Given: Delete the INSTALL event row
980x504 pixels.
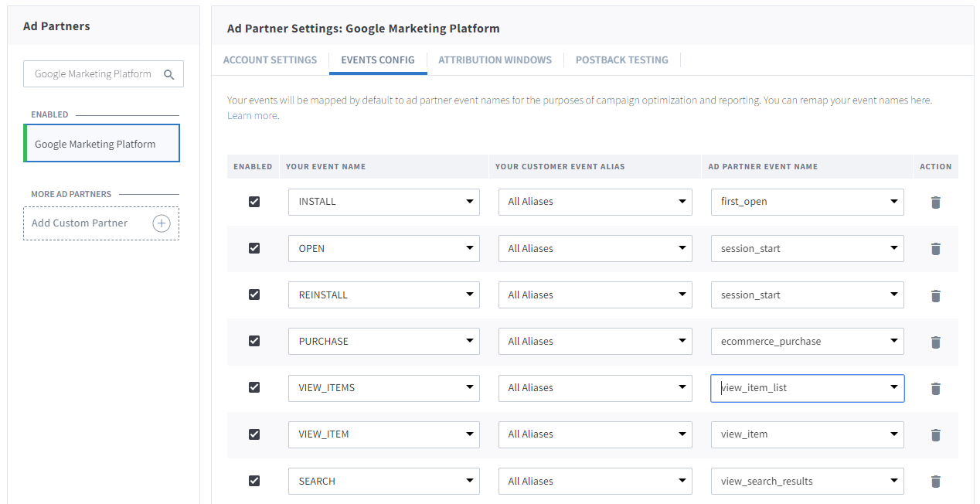Looking at the screenshot, I should (x=935, y=203).
